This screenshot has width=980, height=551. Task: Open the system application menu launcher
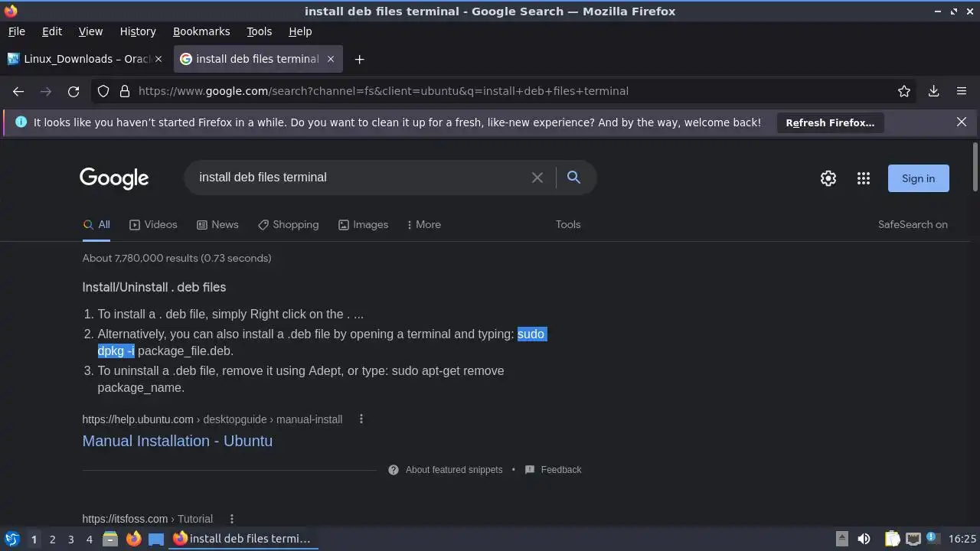tap(11, 539)
